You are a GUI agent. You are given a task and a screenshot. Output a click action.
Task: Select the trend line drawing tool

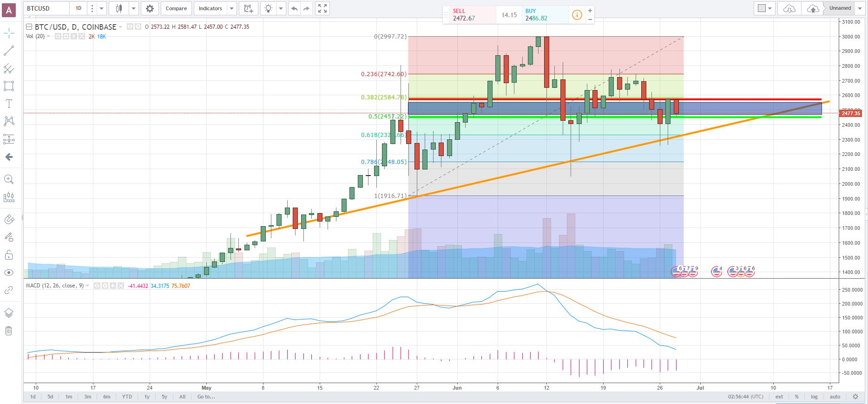[x=9, y=51]
